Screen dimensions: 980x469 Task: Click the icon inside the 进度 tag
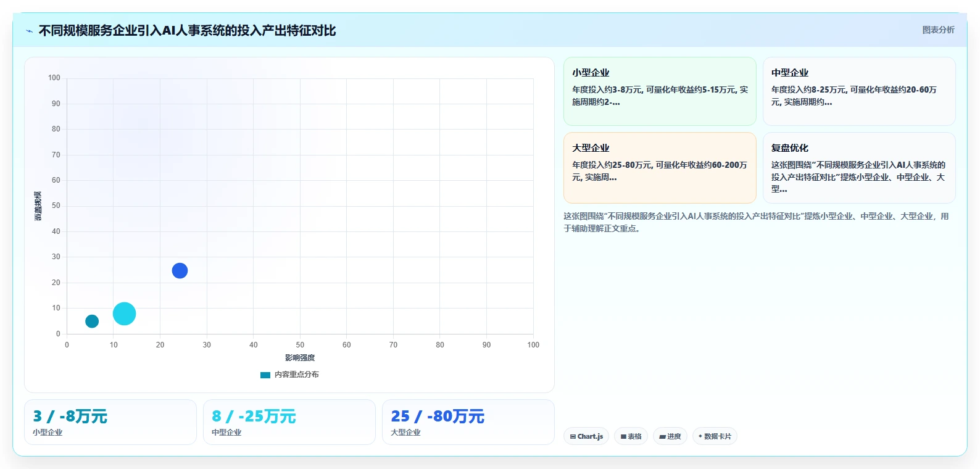coord(662,436)
